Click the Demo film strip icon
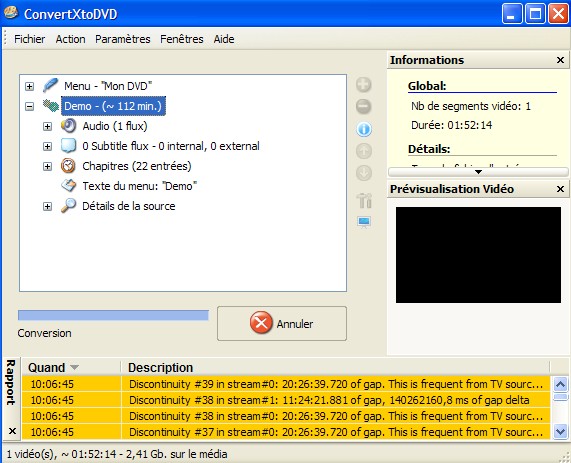The height and width of the screenshot is (463, 571). coord(51,106)
